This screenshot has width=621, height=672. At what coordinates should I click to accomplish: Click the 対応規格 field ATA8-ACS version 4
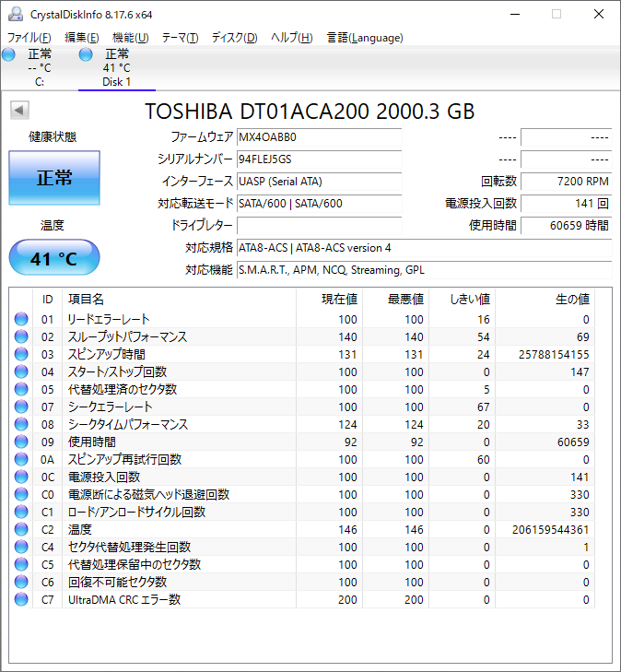(x=425, y=248)
